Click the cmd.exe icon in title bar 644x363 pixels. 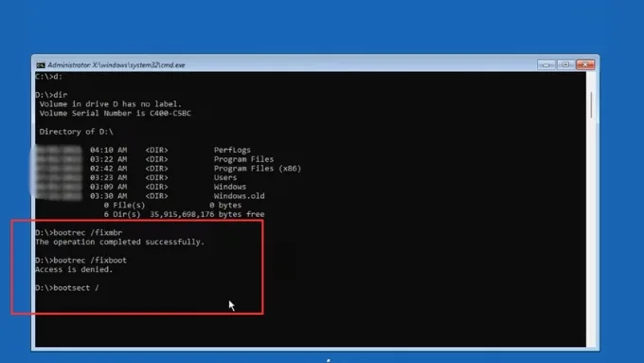pos(41,65)
